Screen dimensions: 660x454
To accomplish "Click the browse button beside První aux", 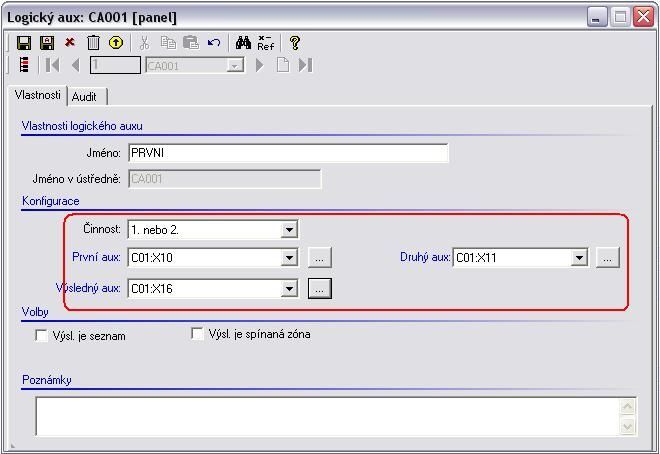I will 319,258.
